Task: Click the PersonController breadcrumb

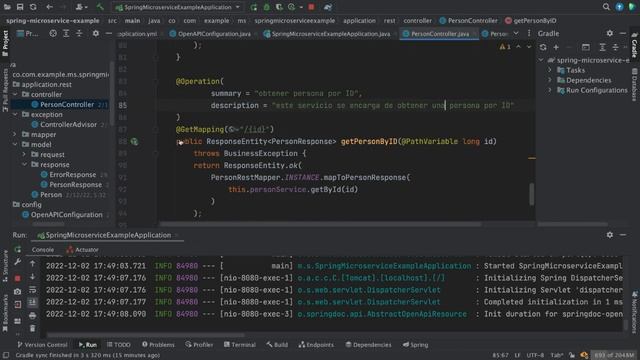Action: pos(469,20)
